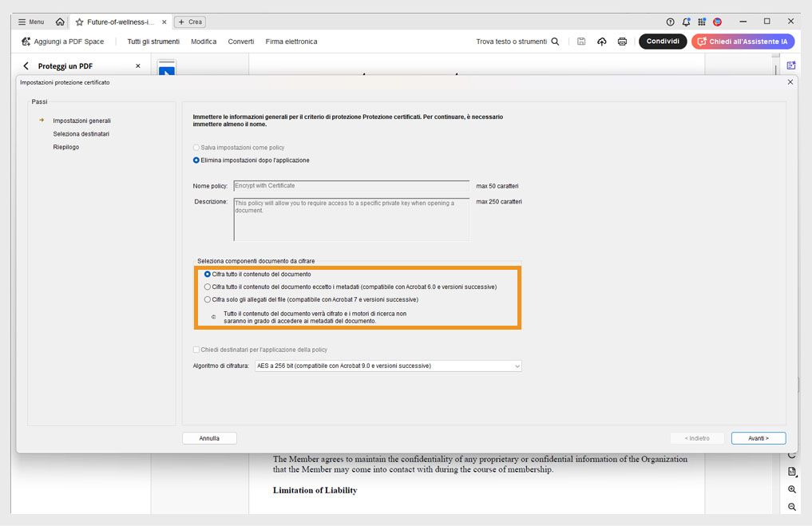Viewport: 812px width, 526px height.
Task: Switch to the Future-of-wellness document tab
Action: click(120, 22)
